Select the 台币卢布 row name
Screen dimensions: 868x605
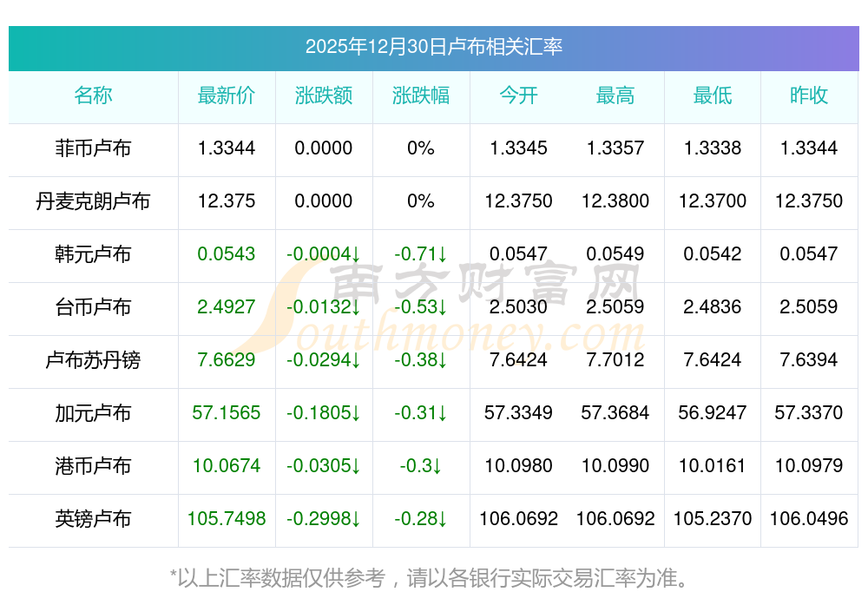pos(93,306)
